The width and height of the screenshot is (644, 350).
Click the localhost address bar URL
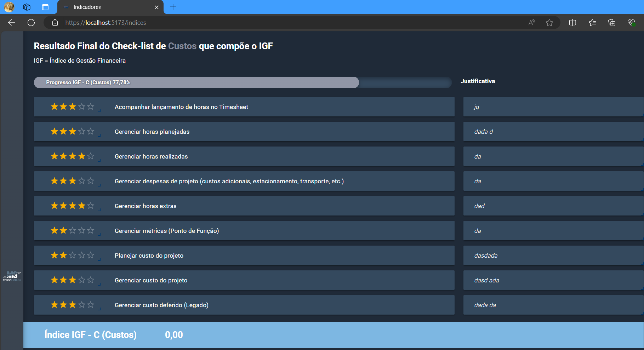click(x=106, y=23)
